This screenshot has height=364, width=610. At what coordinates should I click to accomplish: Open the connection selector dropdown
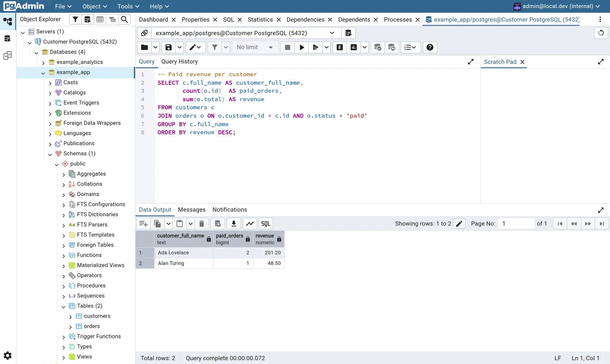(246, 33)
